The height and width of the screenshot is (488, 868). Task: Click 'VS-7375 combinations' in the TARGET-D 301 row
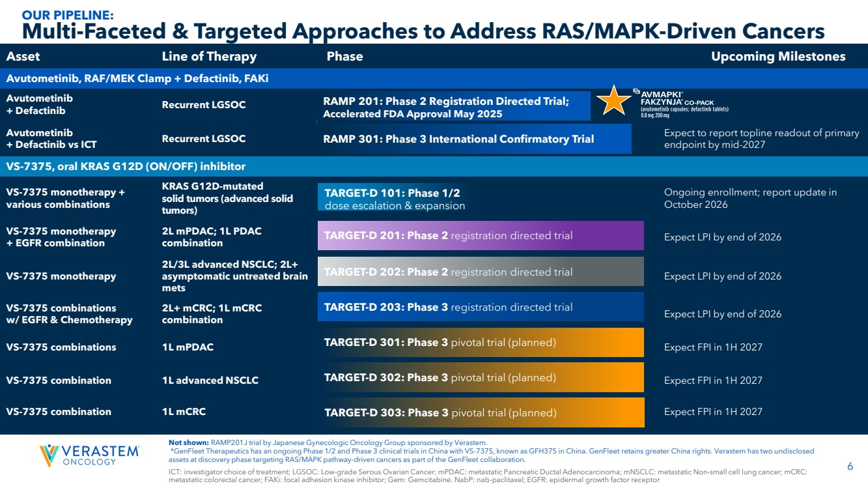pyautogui.click(x=61, y=347)
